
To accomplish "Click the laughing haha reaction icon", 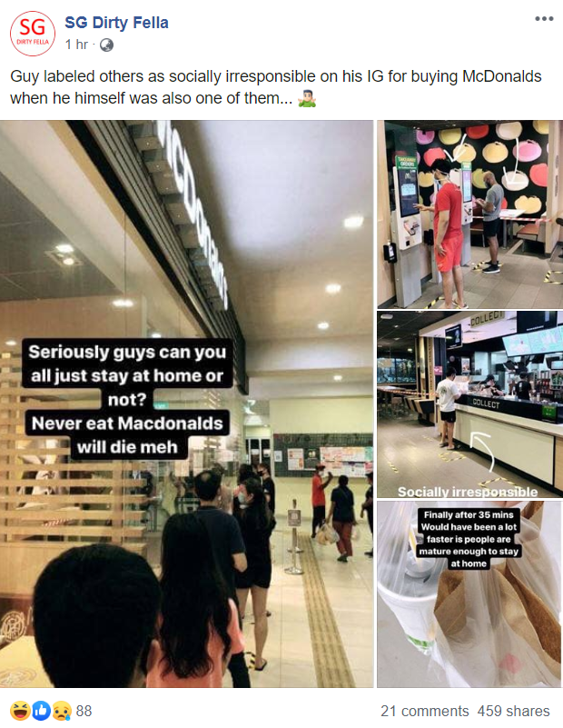I will point(20,711).
